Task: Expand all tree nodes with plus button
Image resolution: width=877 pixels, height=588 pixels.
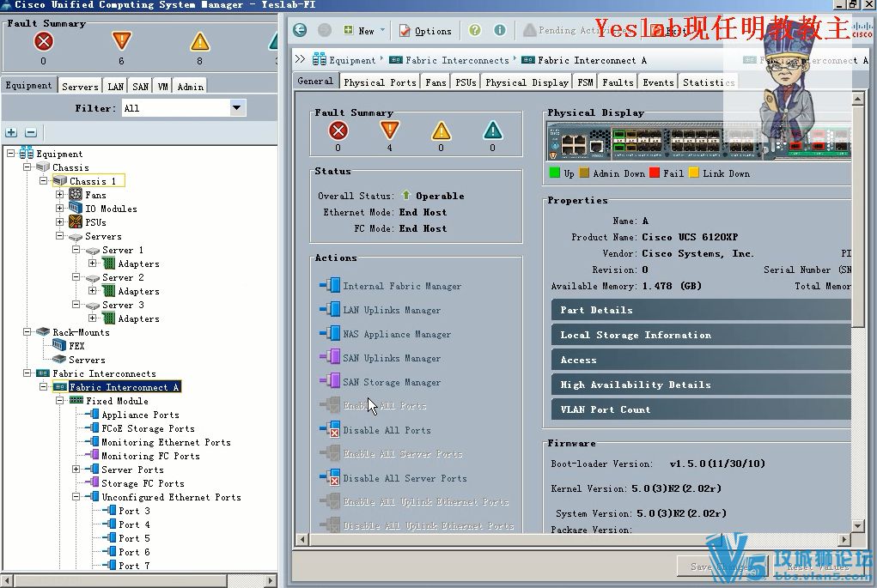Action: (x=11, y=132)
